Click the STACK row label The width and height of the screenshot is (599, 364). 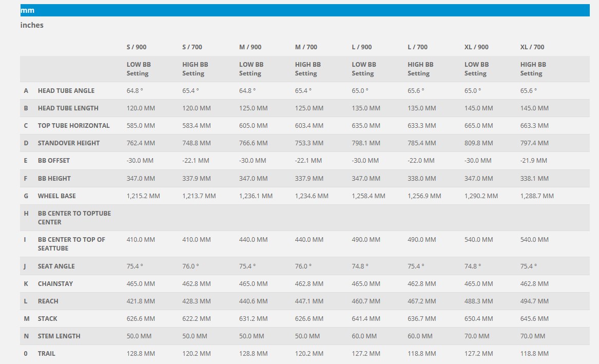point(48,318)
